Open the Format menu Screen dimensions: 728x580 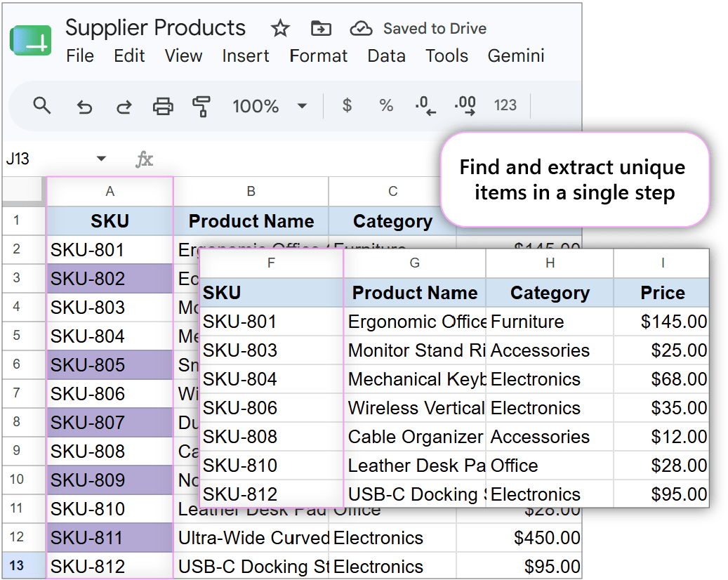coord(319,55)
